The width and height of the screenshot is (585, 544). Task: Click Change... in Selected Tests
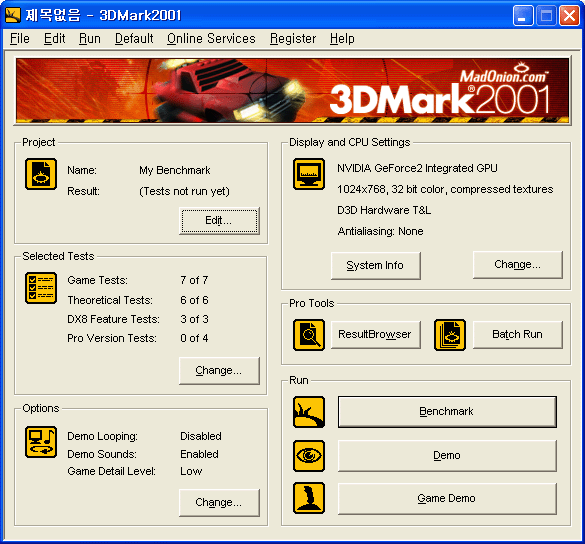coord(219,371)
